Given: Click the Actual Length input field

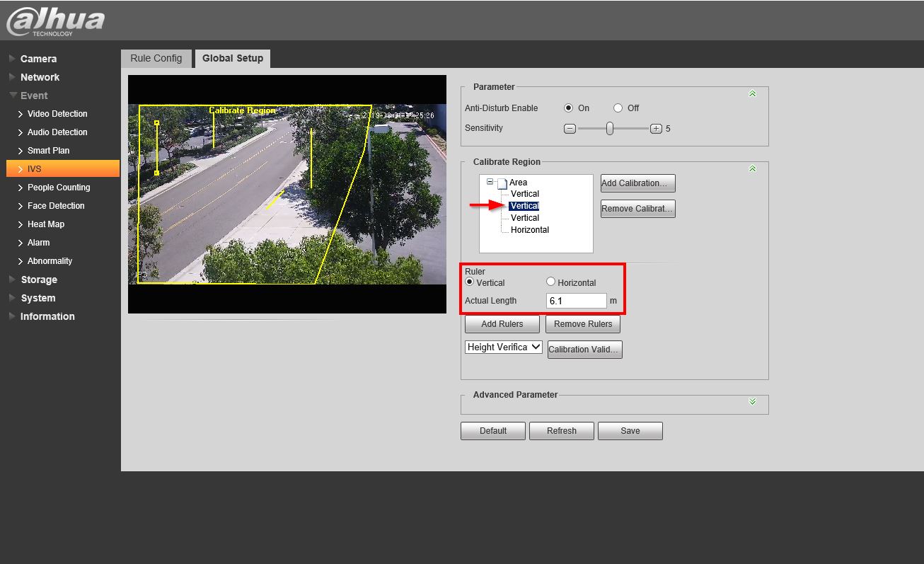Looking at the screenshot, I should point(576,301).
